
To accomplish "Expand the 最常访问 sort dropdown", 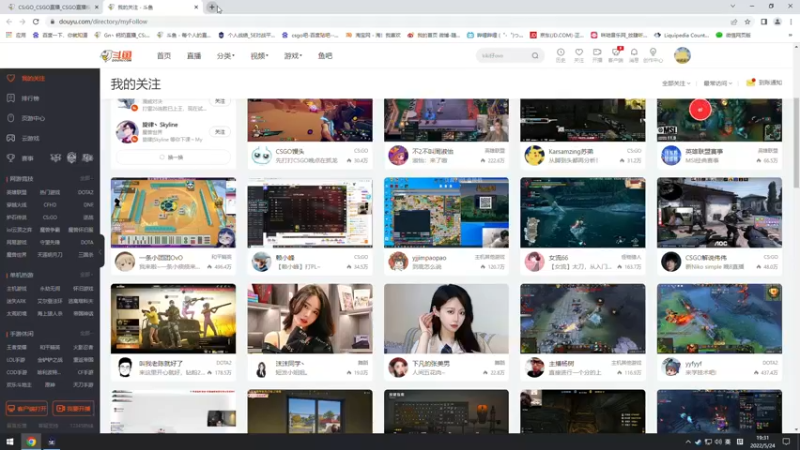I will pos(717,83).
